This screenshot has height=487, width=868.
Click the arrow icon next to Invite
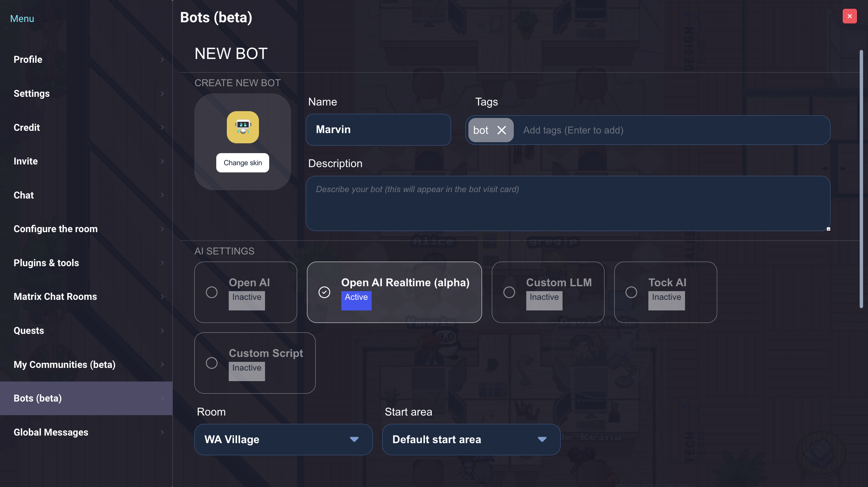pyautogui.click(x=162, y=161)
